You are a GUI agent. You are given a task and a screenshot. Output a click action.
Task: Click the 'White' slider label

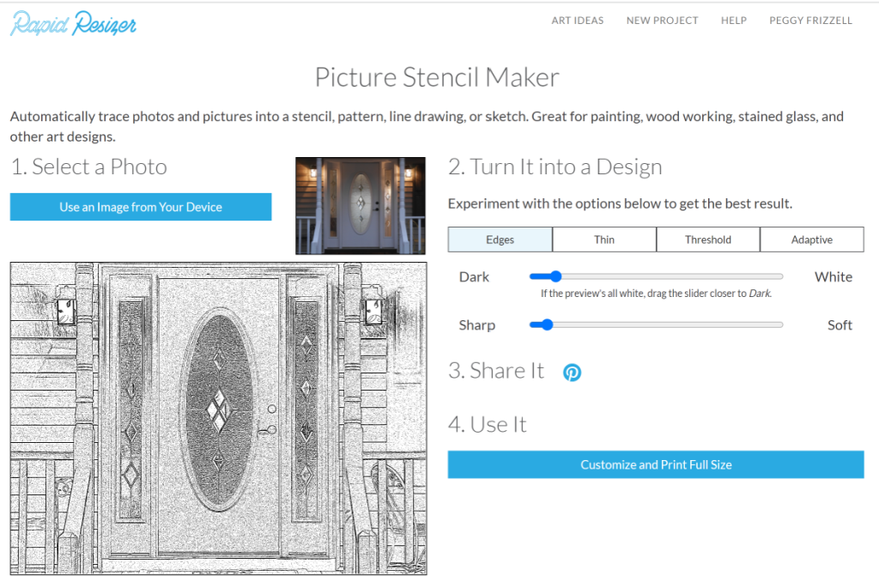pyautogui.click(x=834, y=277)
